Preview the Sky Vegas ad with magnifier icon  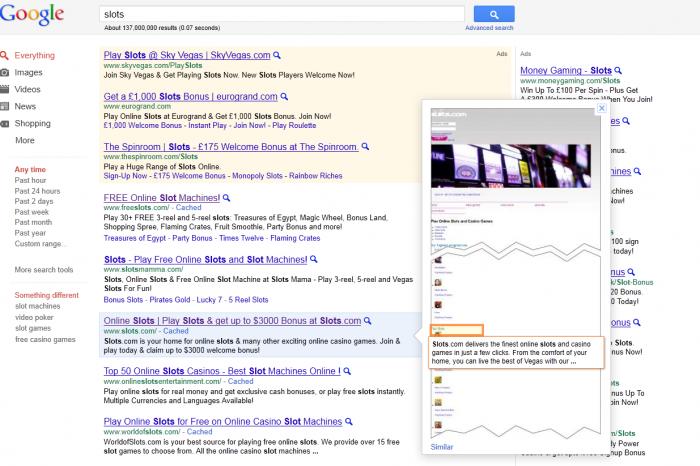(277, 55)
